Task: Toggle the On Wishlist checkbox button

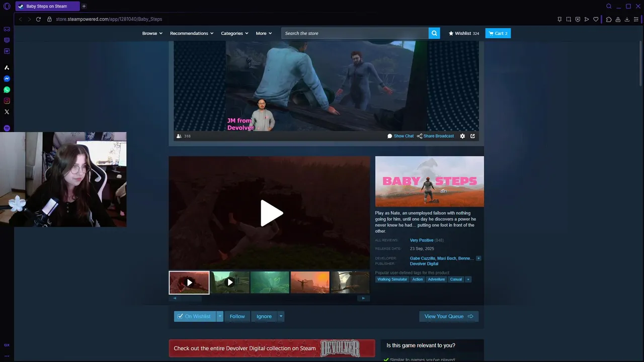Action: 195,316
